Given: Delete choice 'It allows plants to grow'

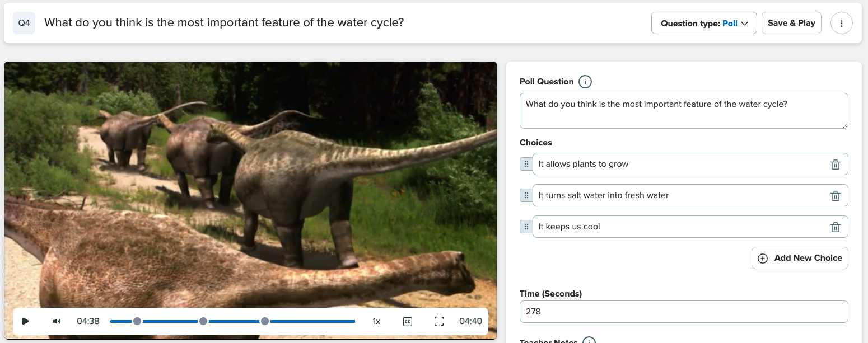Looking at the screenshot, I should point(835,165).
